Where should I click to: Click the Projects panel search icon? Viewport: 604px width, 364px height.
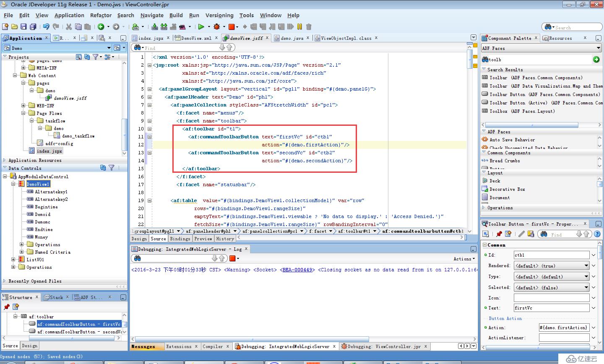click(78, 57)
